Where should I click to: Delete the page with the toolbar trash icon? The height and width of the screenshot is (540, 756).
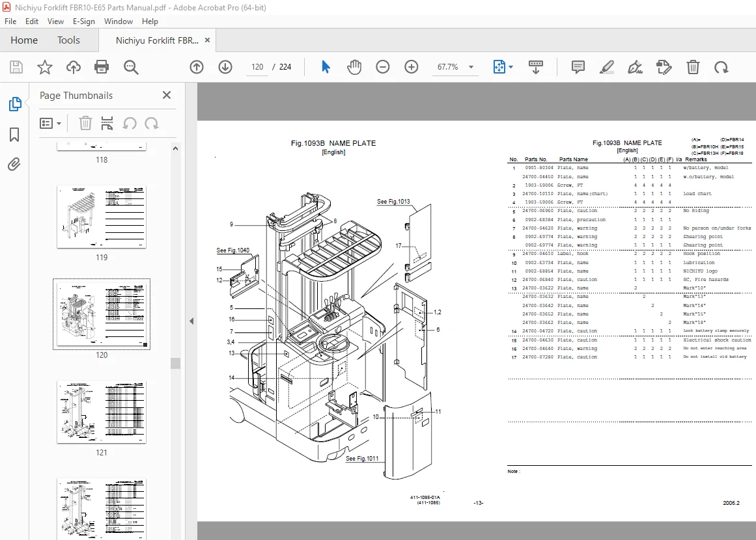[693, 67]
